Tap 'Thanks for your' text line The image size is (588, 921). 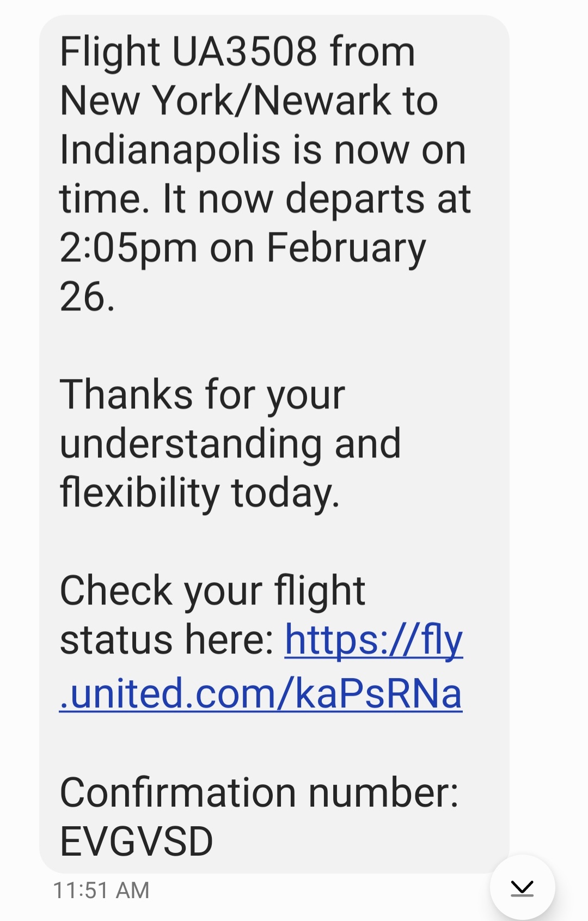(x=202, y=395)
